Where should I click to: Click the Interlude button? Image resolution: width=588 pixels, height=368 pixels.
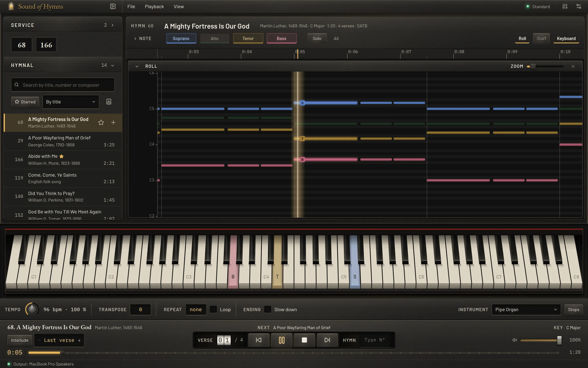20,340
